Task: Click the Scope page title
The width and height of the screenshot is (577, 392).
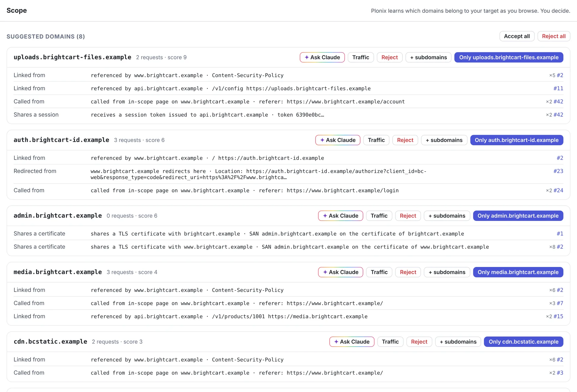Action: (x=17, y=11)
